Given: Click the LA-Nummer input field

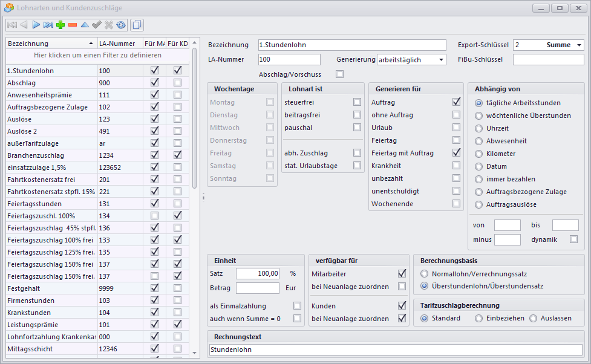Looking at the screenshot, I should [289, 59].
